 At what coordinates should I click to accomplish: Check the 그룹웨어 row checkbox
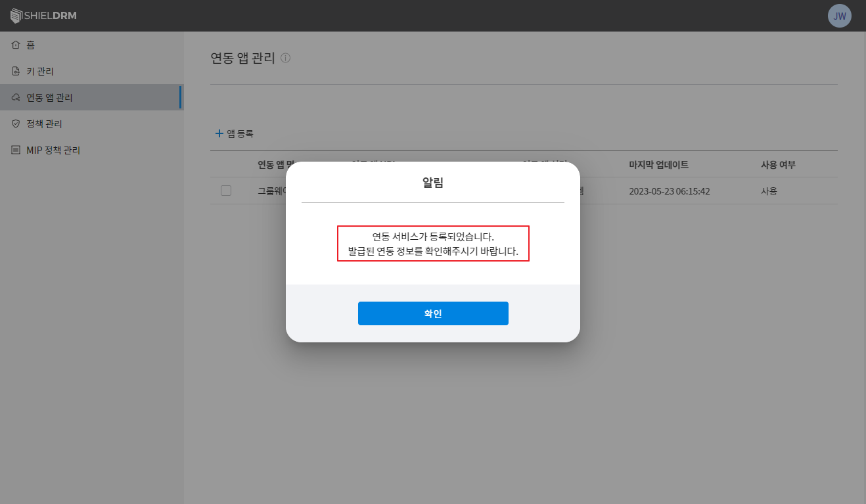click(226, 191)
